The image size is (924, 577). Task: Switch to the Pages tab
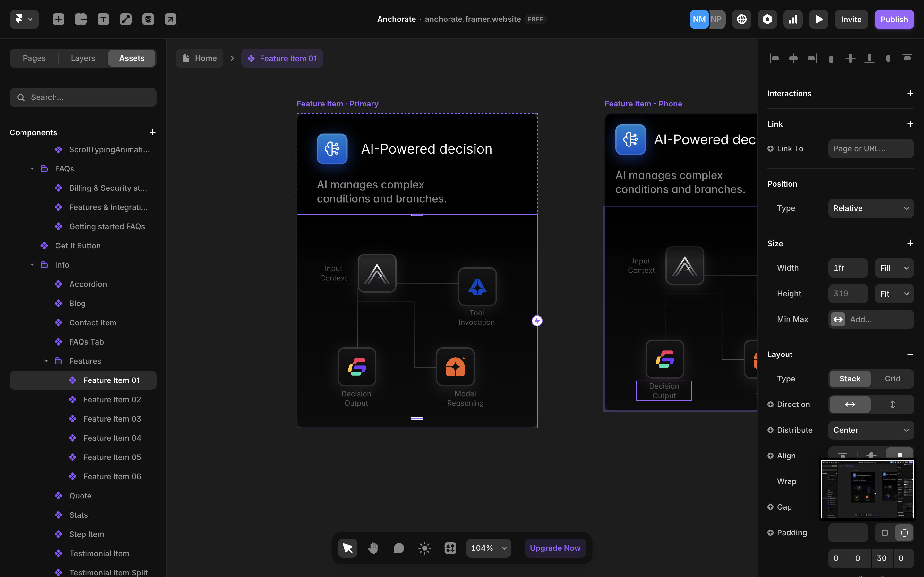34,58
